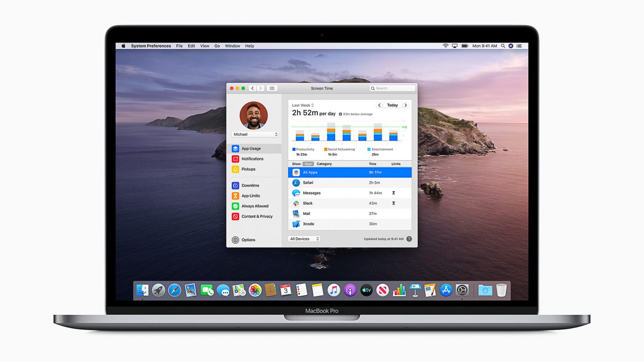
Task: Open Reminders from the Dock
Action: click(302, 290)
